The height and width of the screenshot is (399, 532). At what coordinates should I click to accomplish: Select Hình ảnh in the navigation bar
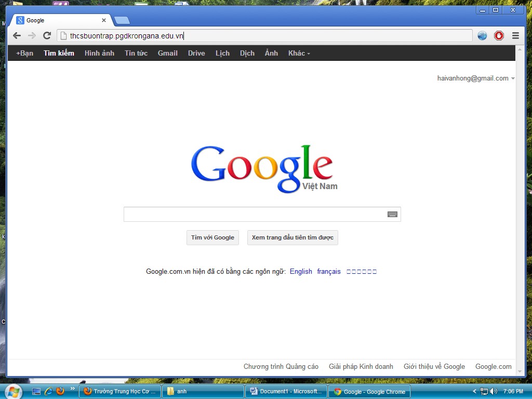[99, 53]
